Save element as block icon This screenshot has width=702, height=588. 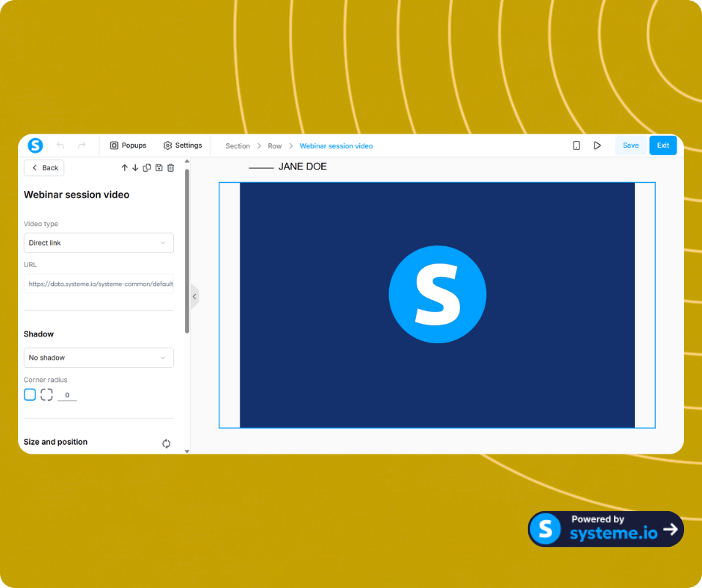pyautogui.click(x=159, y=168)
